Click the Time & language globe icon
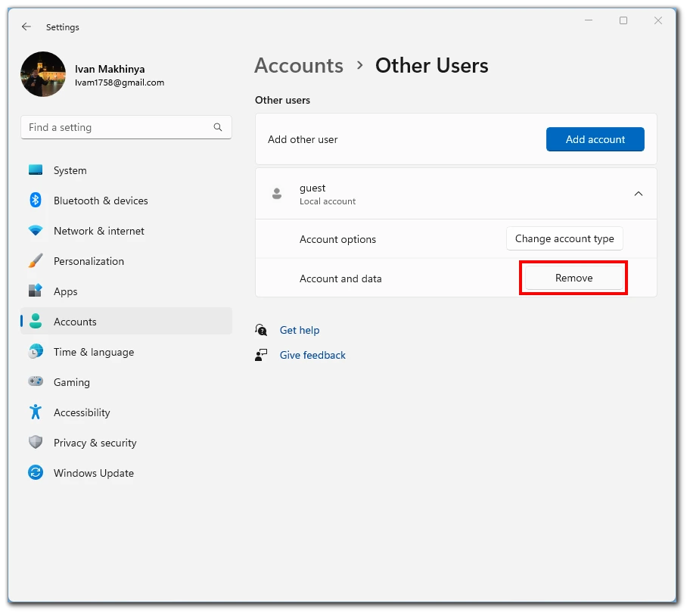 pyautogui.click(x=36, y=352)
